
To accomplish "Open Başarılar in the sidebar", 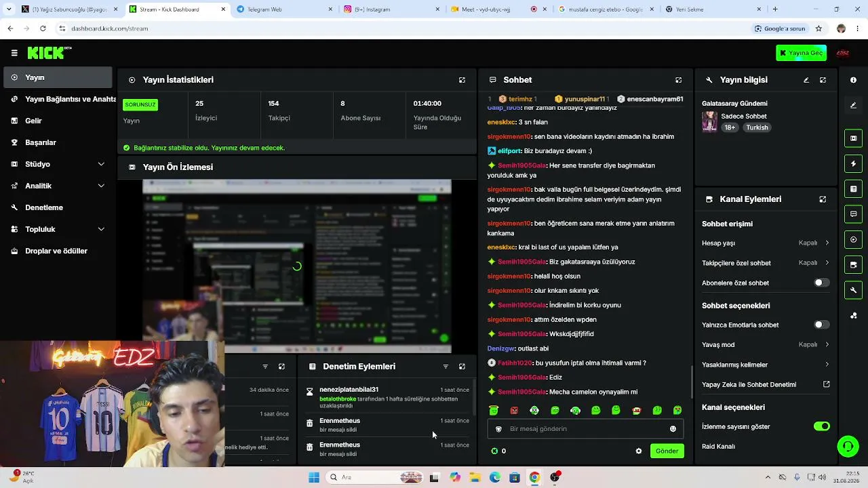I will point(58,142).
